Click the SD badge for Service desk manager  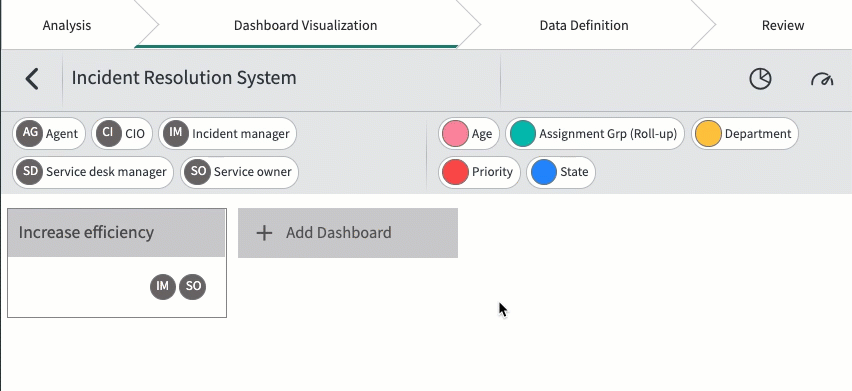point(29,172)
